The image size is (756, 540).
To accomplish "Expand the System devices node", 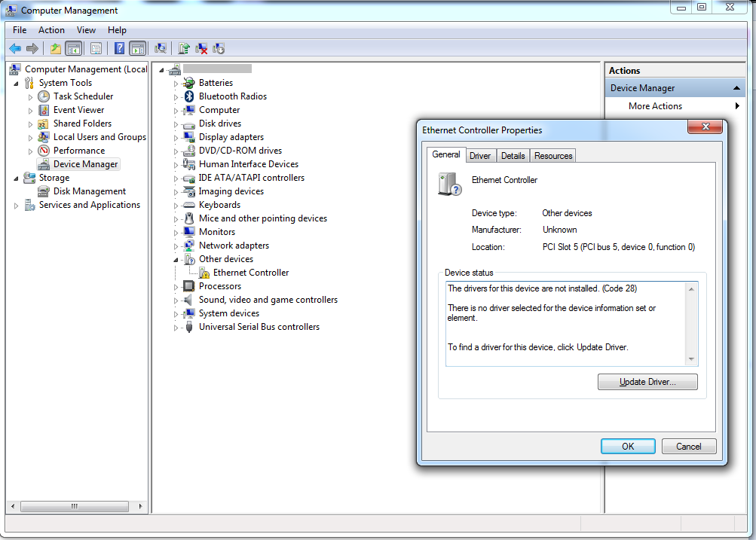I will coord(176,314).
